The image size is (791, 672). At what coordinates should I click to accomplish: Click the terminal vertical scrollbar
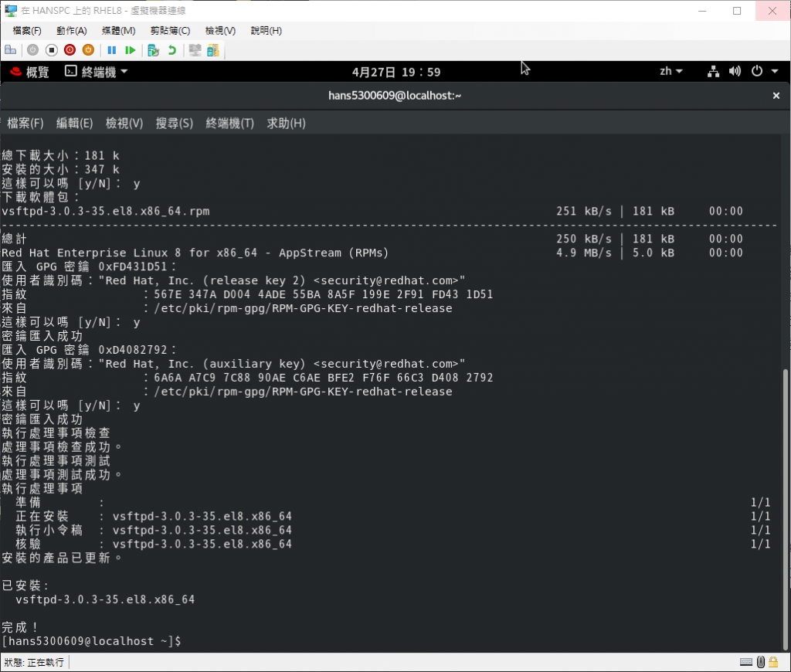pos(785,510)
